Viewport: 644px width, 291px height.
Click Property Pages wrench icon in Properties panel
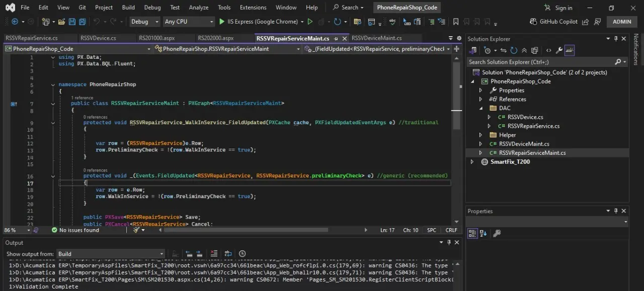pos(497,233)
